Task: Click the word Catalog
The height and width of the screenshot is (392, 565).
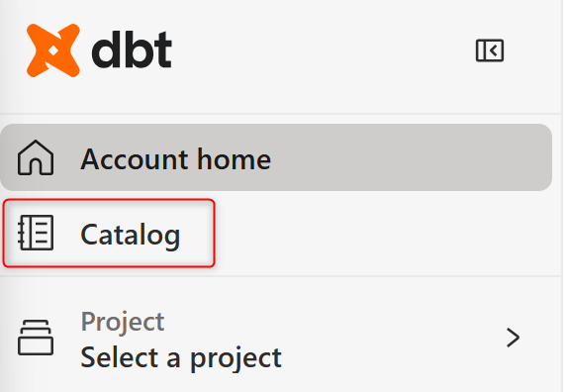Action: pyautogui.click(x=130, y=236)
